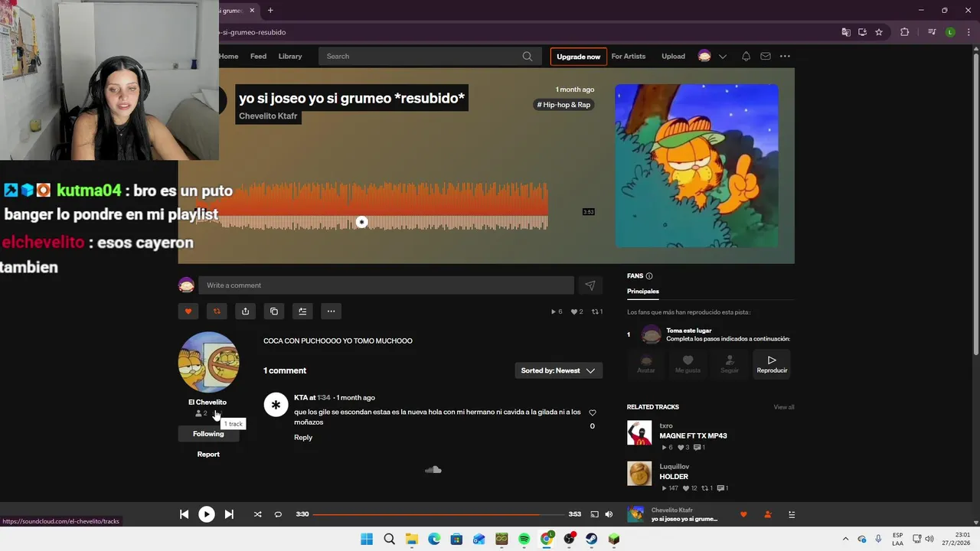Image resolution: width=980 pixels, height=551 pixels.
Task: Like KTA's comment with the heart
Action: click(x=592, y=412)
